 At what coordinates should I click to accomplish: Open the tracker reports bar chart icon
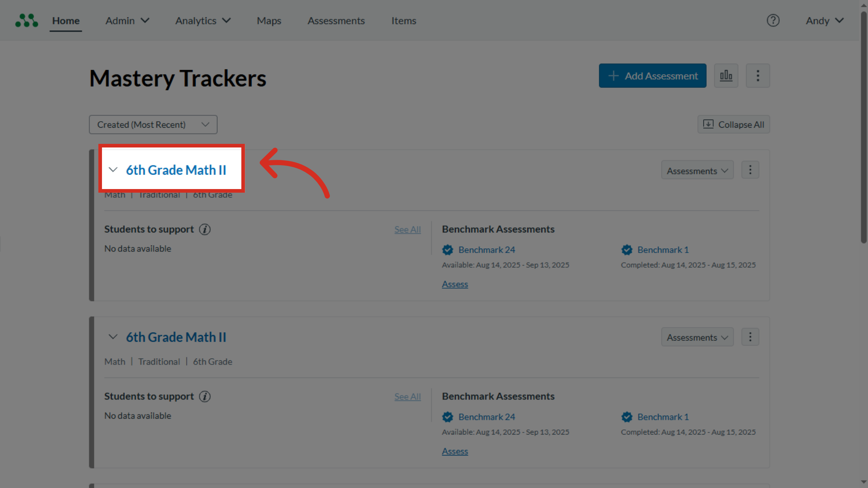pos(726,76)
